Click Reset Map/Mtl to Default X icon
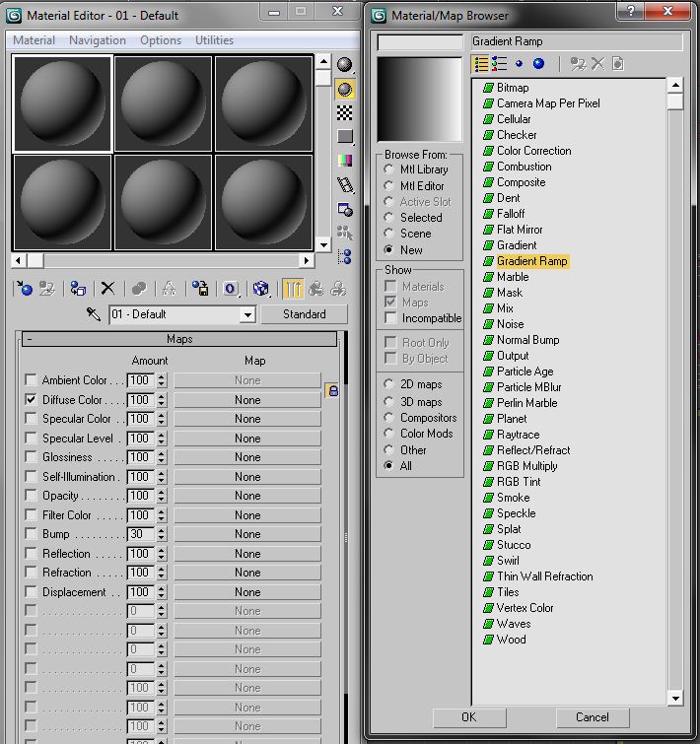 pos(107,289)
